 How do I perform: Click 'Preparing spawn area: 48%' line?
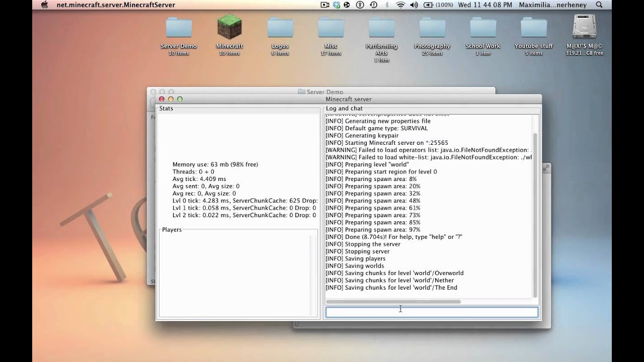pyautogui.click(x=373, y=201)
